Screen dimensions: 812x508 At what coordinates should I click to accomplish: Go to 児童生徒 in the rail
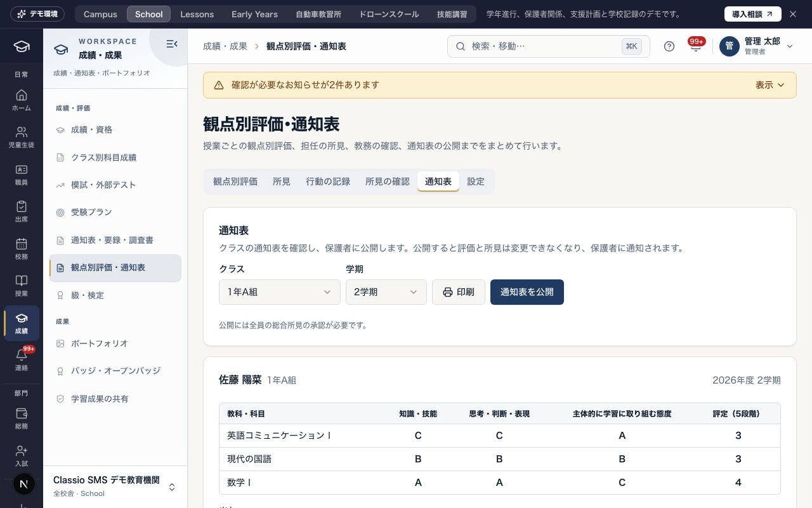click(x=22, y=137)
